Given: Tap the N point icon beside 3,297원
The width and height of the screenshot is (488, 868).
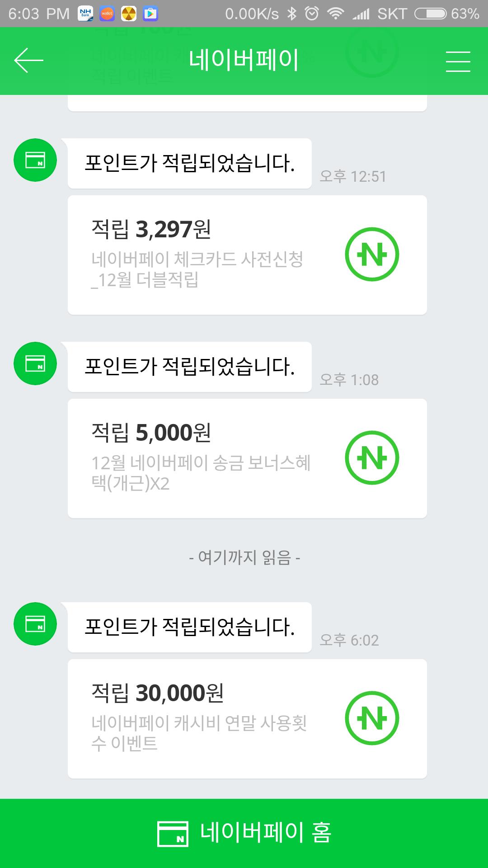Looking at the screenshot, I should [372, 255].
